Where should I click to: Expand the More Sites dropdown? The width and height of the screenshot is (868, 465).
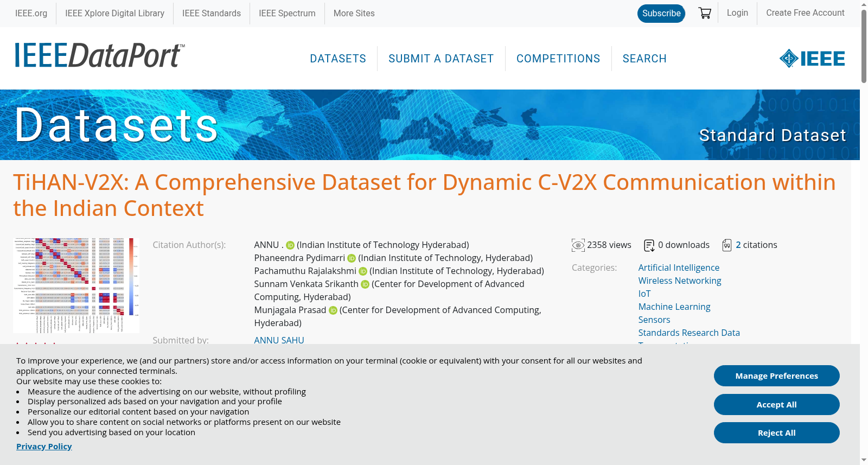pos(354,13)
